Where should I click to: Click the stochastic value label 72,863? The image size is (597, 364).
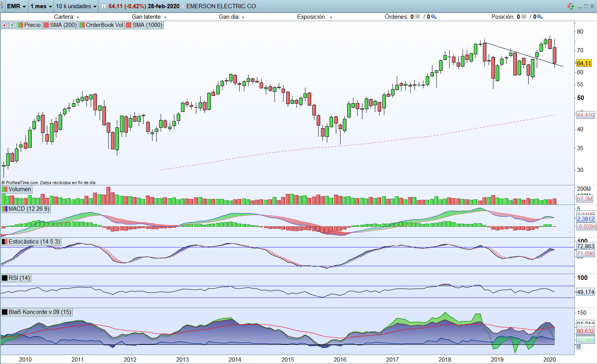point(586,246)
